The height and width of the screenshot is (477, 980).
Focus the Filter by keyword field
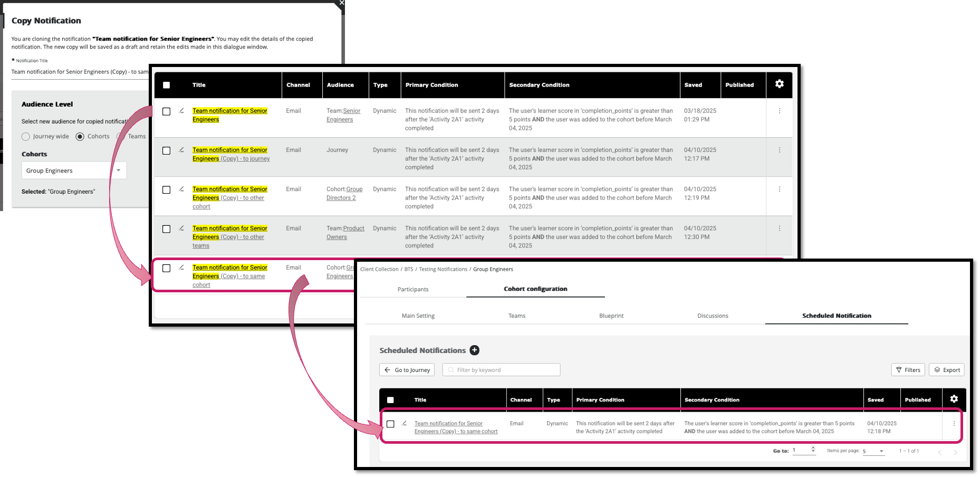[x=501, y=370]
